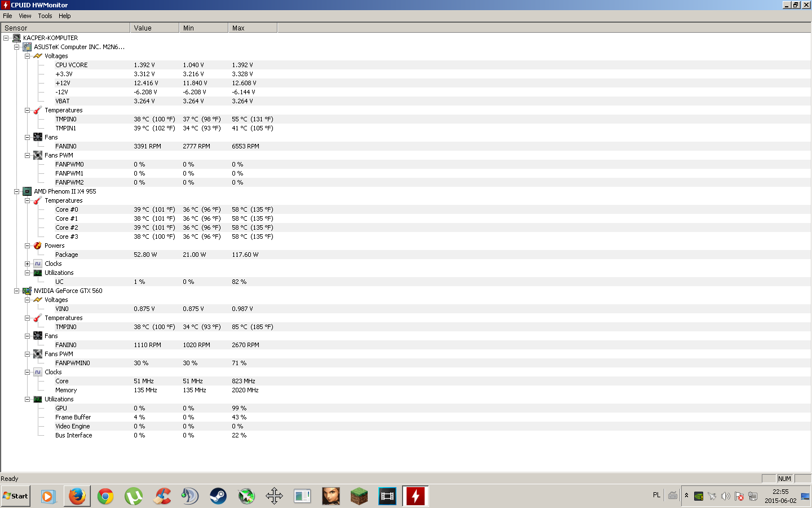Image resolution: width=812 pixels, height=508 pixels.
Task: Open the volume control in system tray
Action: point(726,496)
